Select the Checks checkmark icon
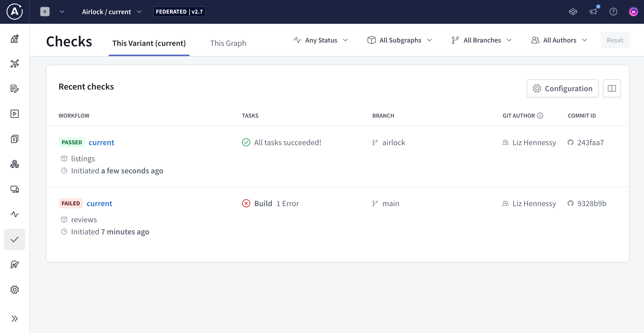644x333 pixels. 14,239
